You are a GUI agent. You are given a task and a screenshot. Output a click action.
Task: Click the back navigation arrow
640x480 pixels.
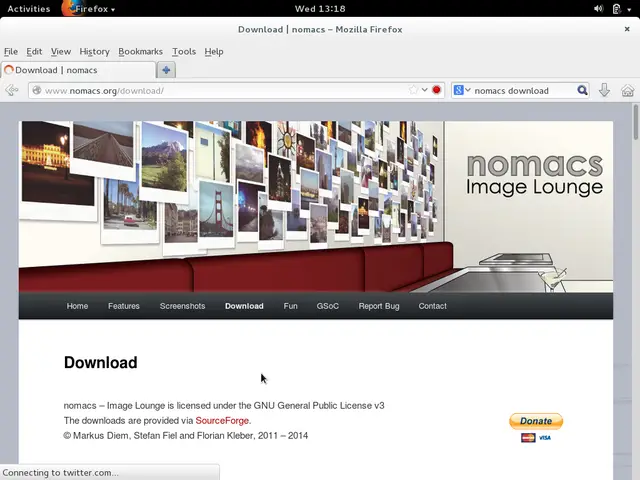[x=12, y=90]
